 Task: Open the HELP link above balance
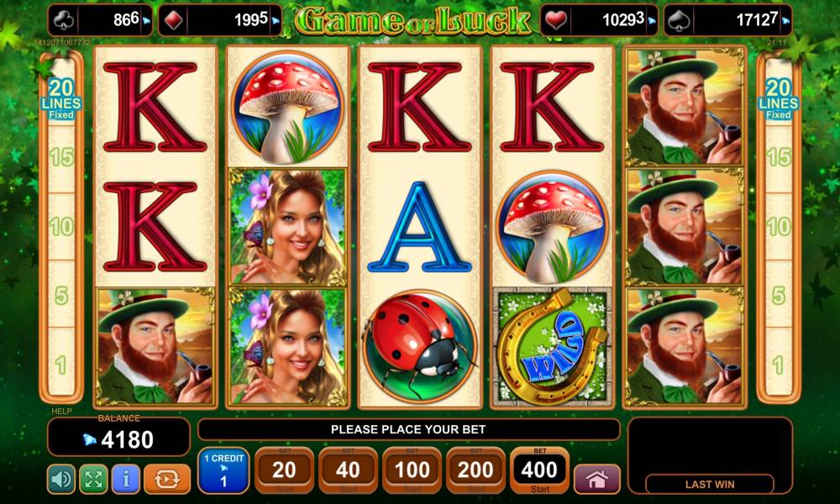[61, 412]
